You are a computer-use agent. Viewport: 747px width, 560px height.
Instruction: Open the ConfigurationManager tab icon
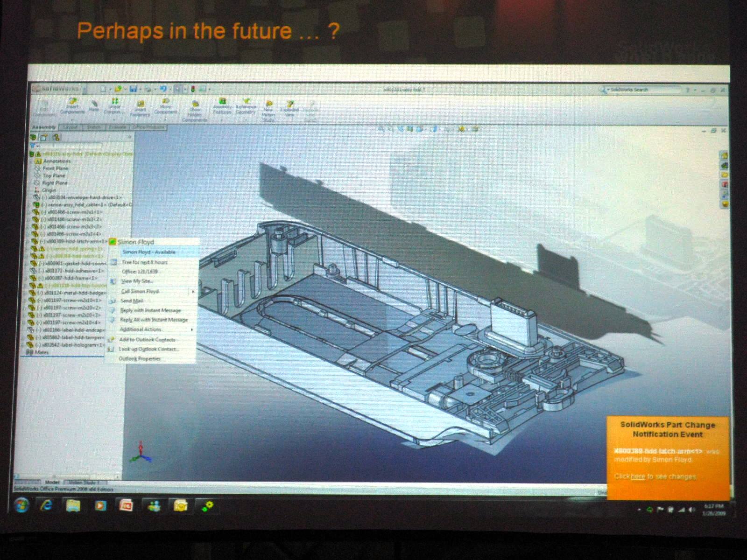coord(56,137)
